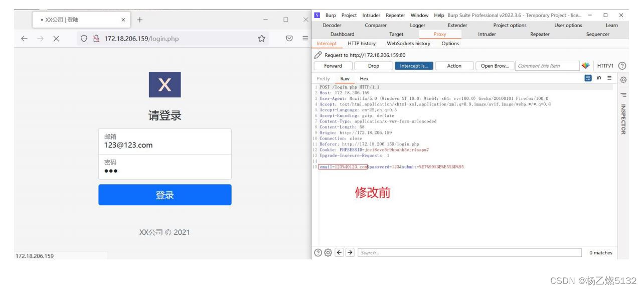This screenshot has width=644, height=290.
Task: Click the insecure connection lock icon
Action: click(97, 39)
